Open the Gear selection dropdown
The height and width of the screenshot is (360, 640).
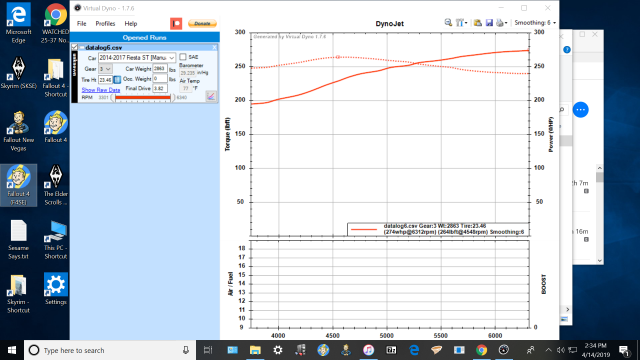(105, 69)
